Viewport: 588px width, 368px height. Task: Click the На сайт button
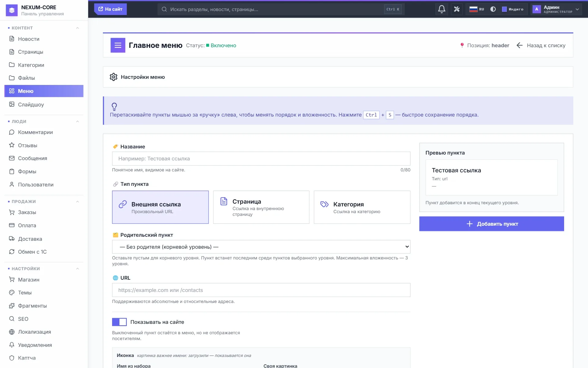(110, 9)
